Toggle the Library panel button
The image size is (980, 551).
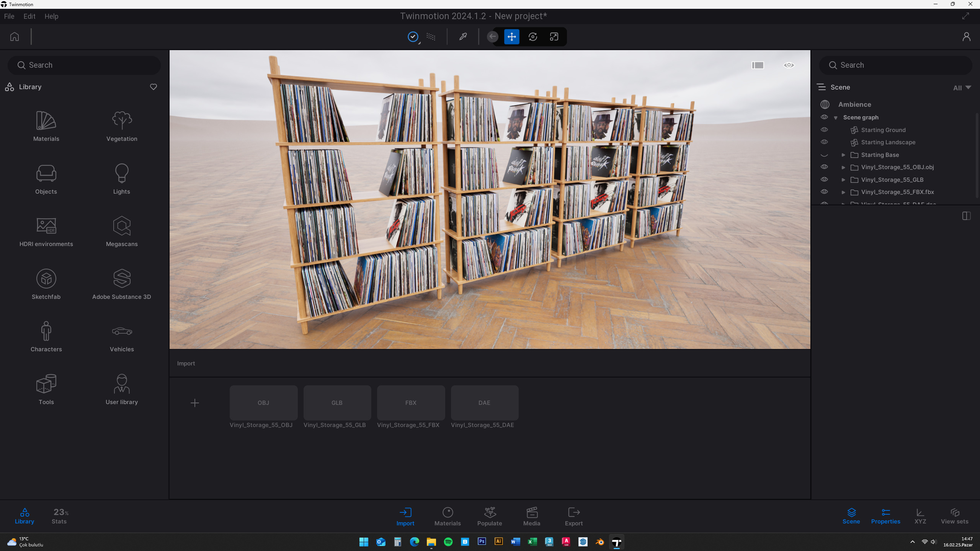click(24, 516)
